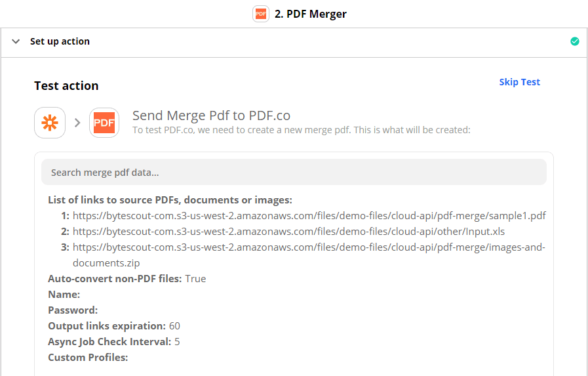The width and height of the screenshot is (588, 376).
Task: Click the orange Zapier asterisk icon
Action: 50,123
